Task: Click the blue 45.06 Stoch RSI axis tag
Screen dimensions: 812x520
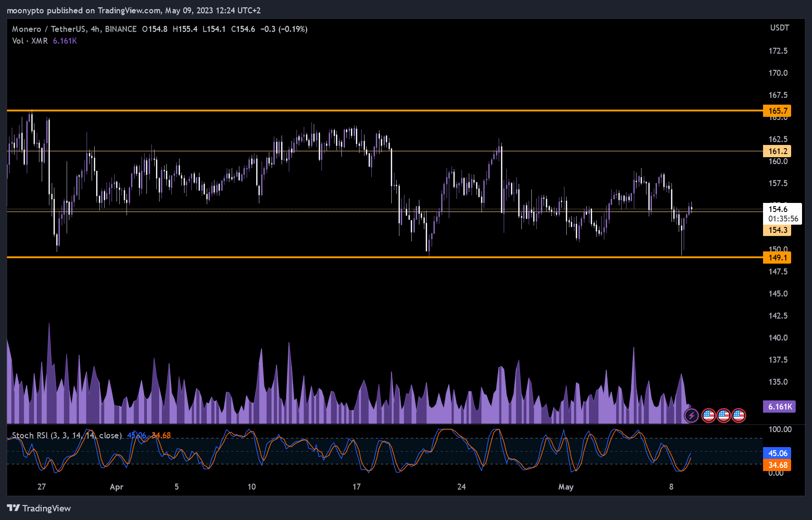Action: click(x=778, y=453)
